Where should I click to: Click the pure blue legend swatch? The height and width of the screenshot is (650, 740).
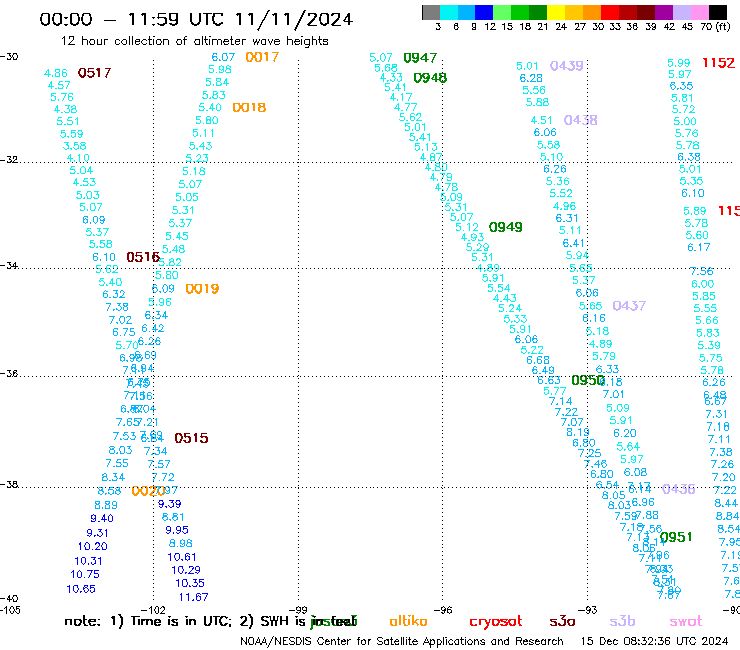click(484, 12)
